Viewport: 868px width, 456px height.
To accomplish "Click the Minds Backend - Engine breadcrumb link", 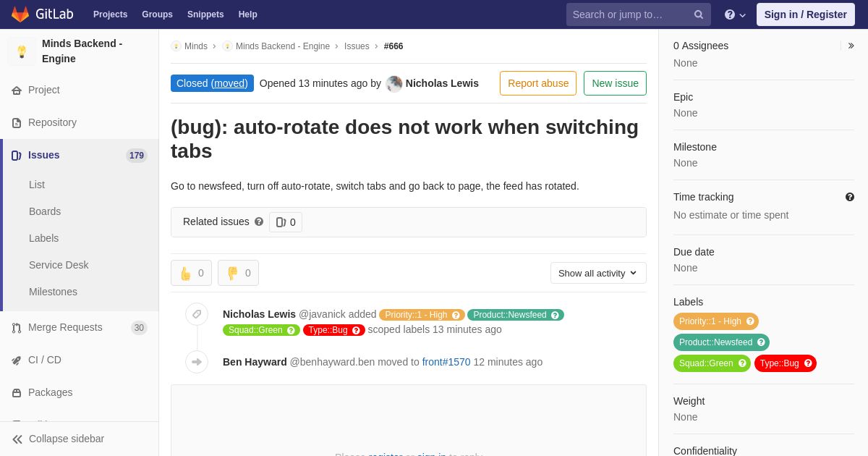I will (283, 46).
